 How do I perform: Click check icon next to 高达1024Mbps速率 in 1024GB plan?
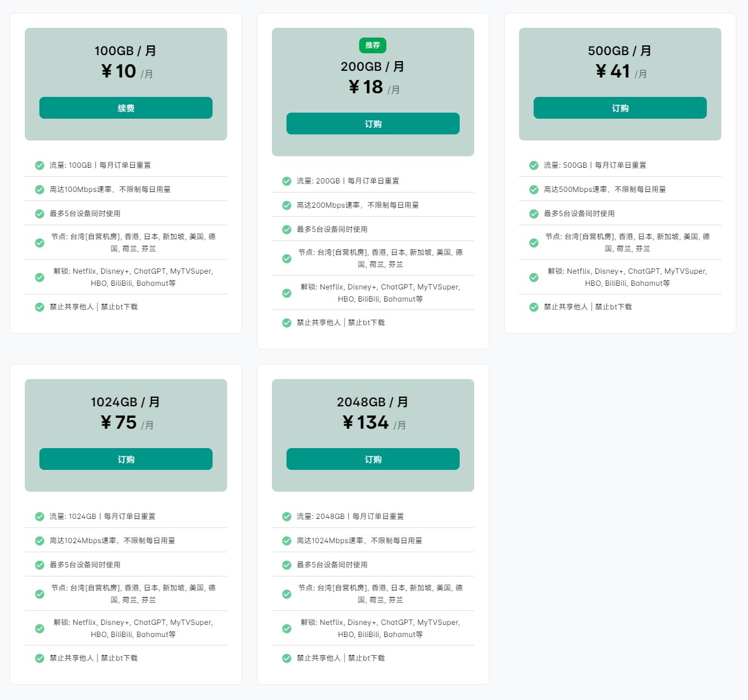(x=39, y=541)
